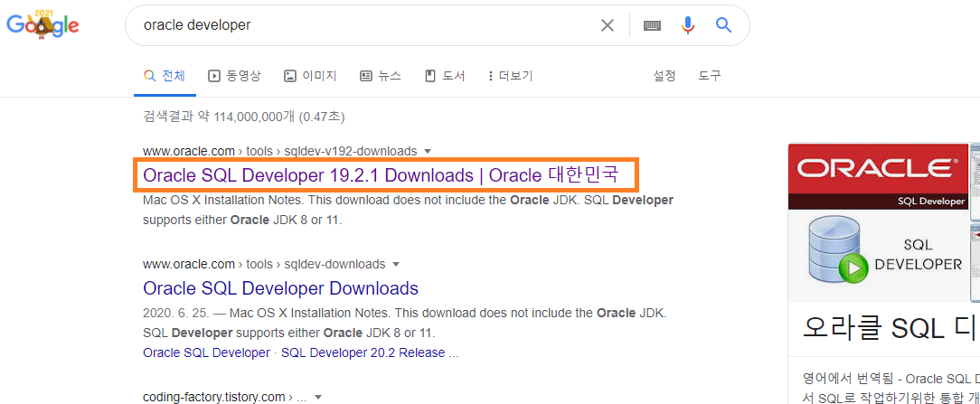Screen dimensions: 980x404
Task: Switch to the 동영상 tab
Action: click(x=234, y=76)
